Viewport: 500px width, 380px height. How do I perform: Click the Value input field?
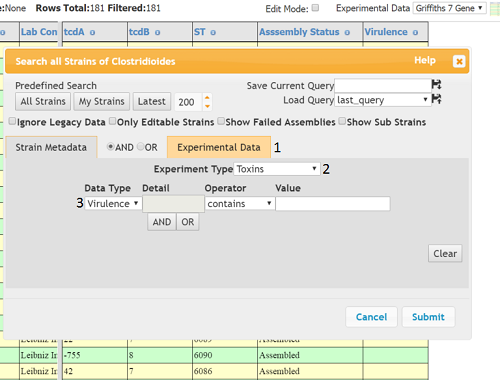pyautogui.click(x=333, y=204)
